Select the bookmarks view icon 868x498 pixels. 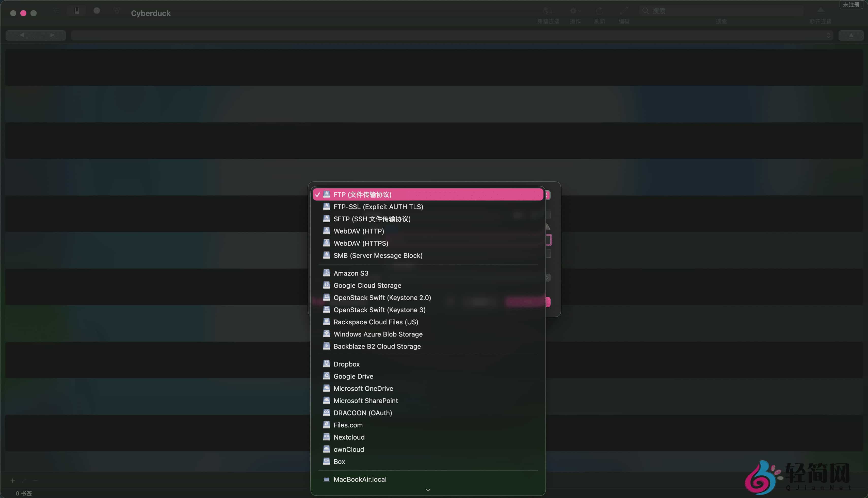[x=77, y=11]
